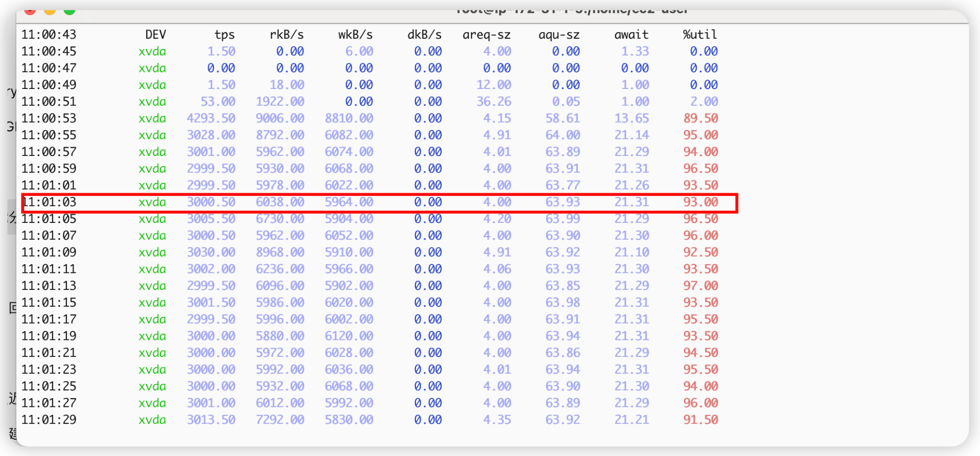Click the tps column header
Viewport: 980px width, 456px height.
224,35
